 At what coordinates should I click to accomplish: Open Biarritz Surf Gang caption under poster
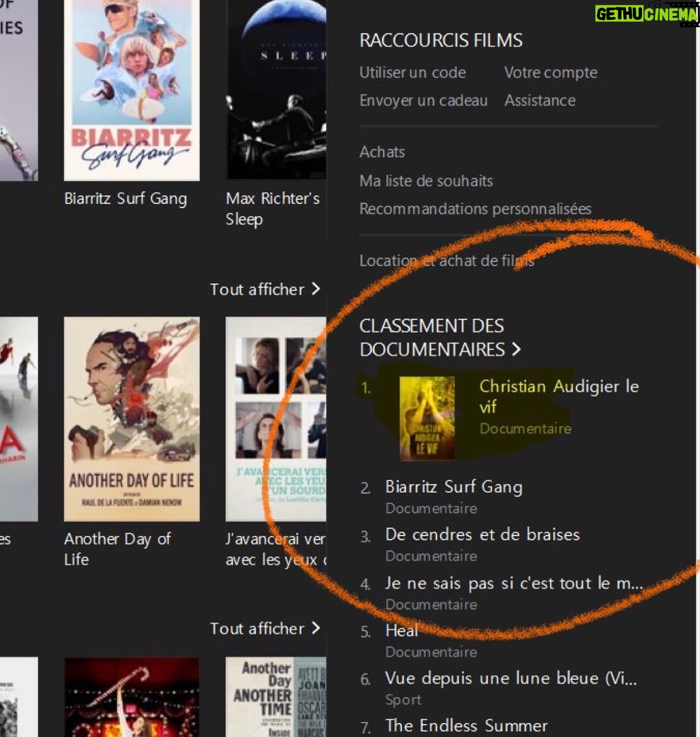[x=125, y=198]
